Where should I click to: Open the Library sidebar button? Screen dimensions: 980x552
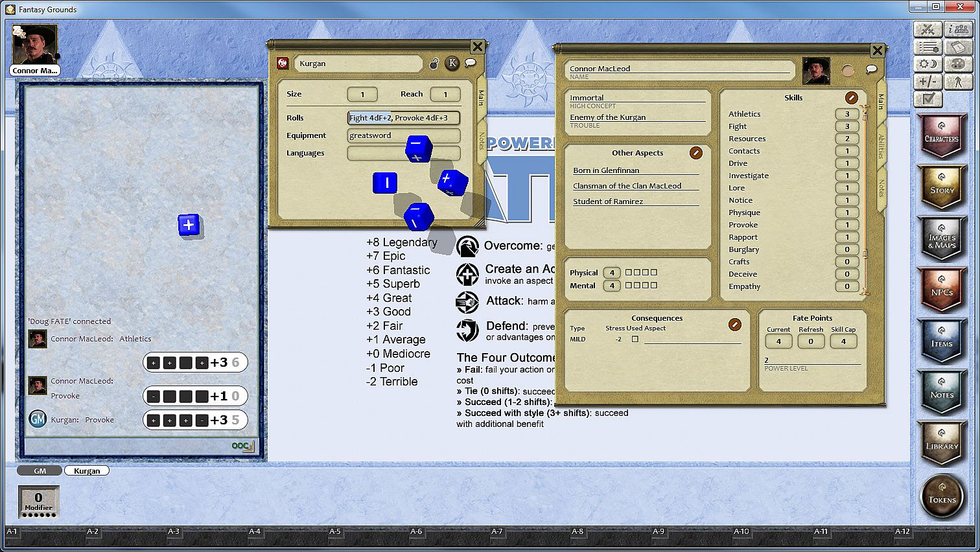942,444
